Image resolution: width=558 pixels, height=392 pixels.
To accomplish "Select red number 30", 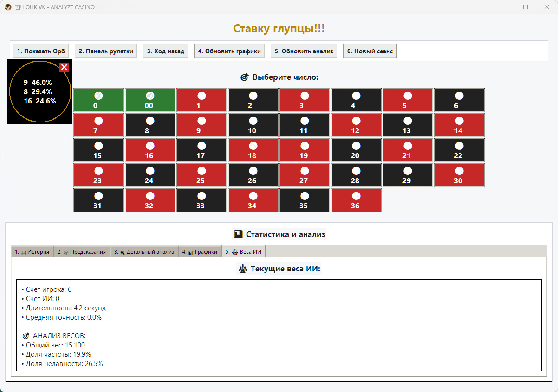I will (x=459, y=175).
